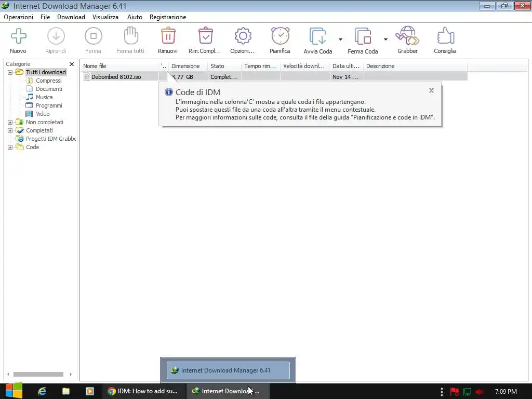Image resolution: width=532 pixels, height=399 pixels.
Task: Sort by Nome file column
Action: point(119,66)
